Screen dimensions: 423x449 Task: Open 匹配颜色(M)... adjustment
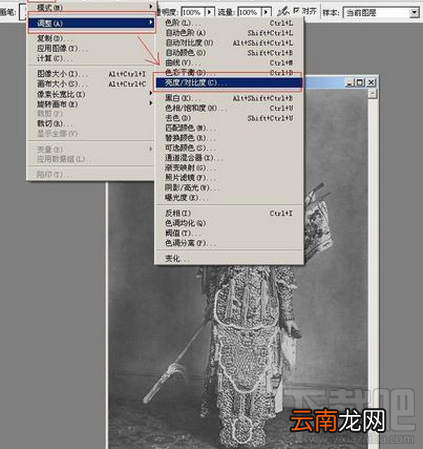coord(190,128)
